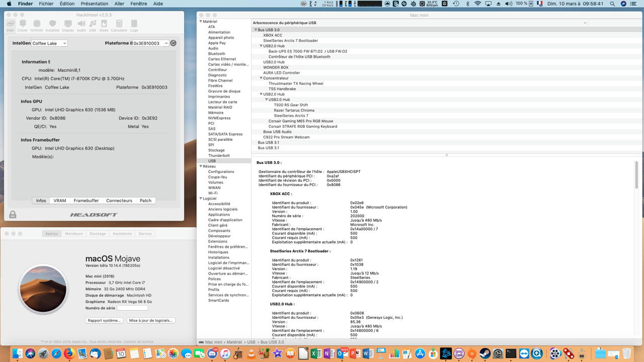This screenshot has height=362, width=644.
Task: Select C922 Pro Stream Webcam in the USB tree
Action: pyautogui.click(x=286, y=137)
